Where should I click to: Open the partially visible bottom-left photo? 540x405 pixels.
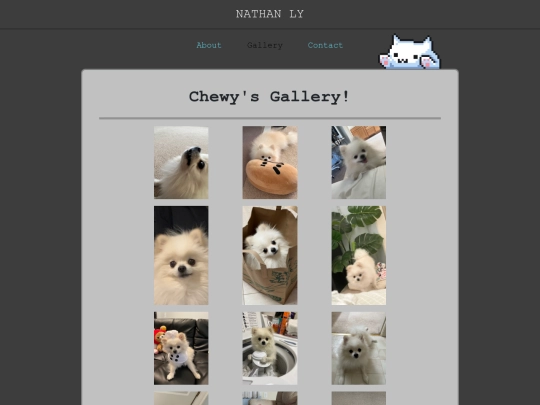click(181, 398)
